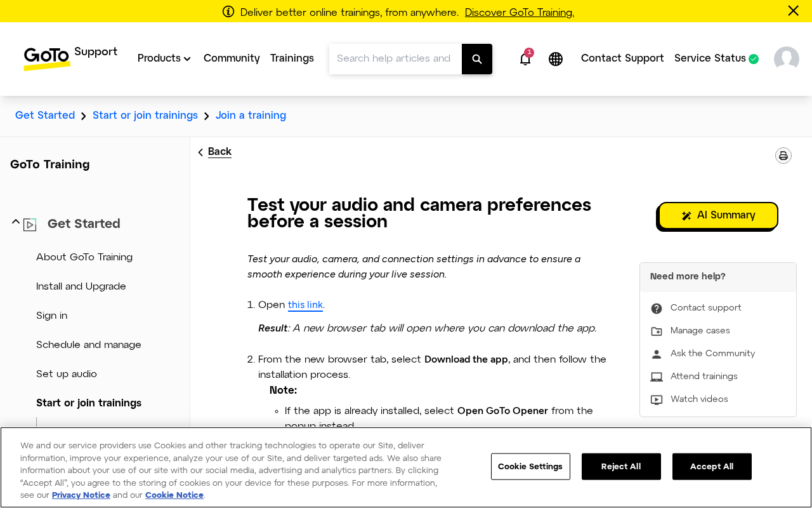Open Sign in sidebar item
This screenshot has height=508, width=812.
(x=51, y=316)
